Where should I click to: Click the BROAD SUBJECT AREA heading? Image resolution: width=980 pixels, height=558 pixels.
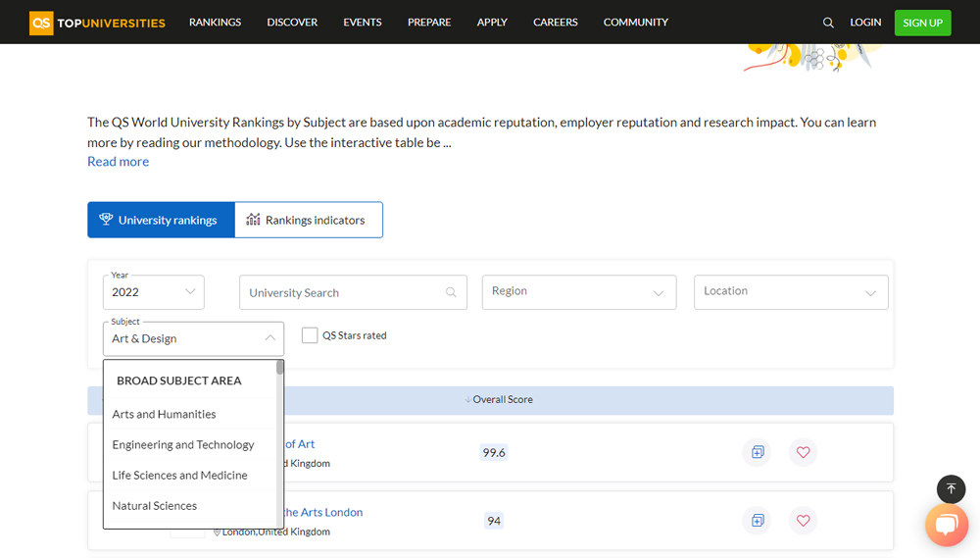178,380
